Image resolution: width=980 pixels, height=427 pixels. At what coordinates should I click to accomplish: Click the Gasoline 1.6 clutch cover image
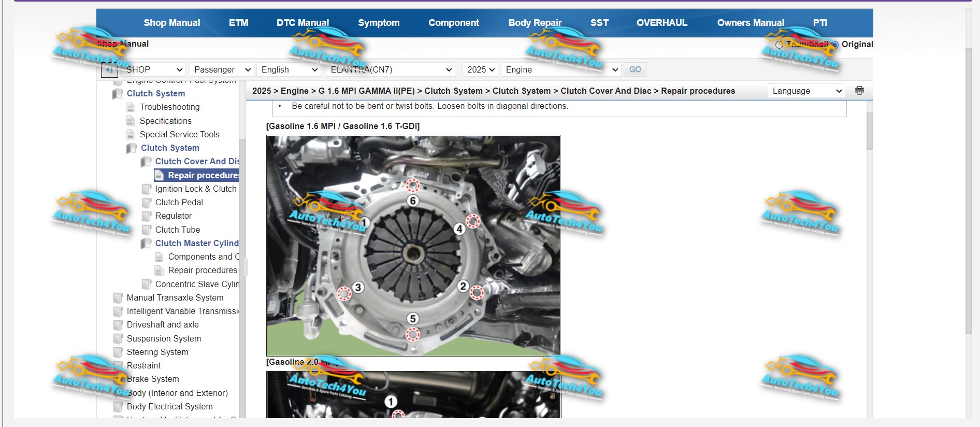[x=413, y=245]
